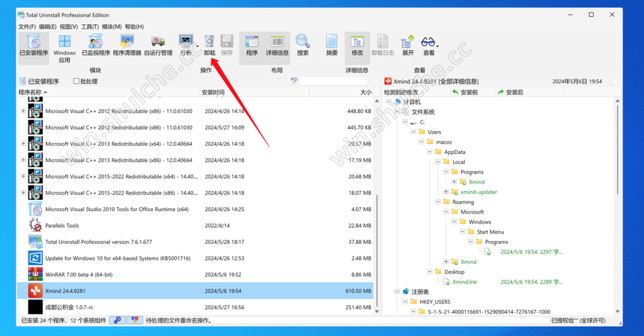Image resolution: width=644 pixels, height=336 pixels.
Task: Collapse the Start Menu tree node
Action: click(x=462, y=232)
